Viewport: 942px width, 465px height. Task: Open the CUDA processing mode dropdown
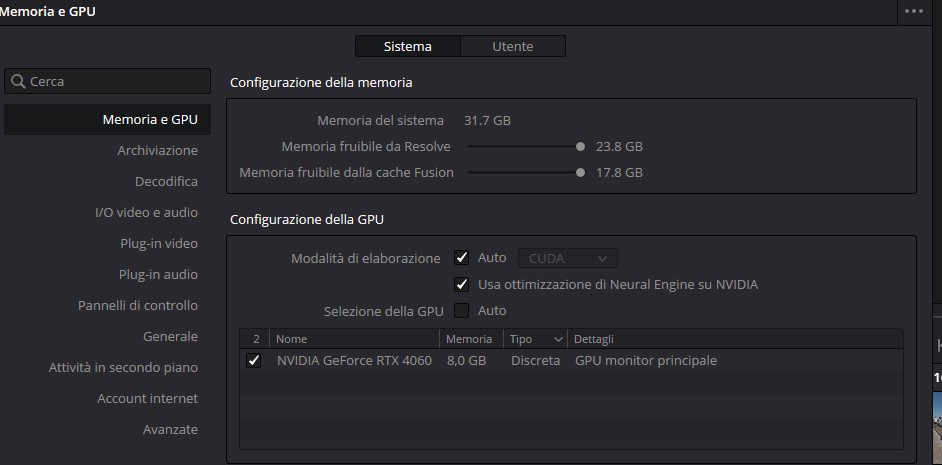(568, 258)
